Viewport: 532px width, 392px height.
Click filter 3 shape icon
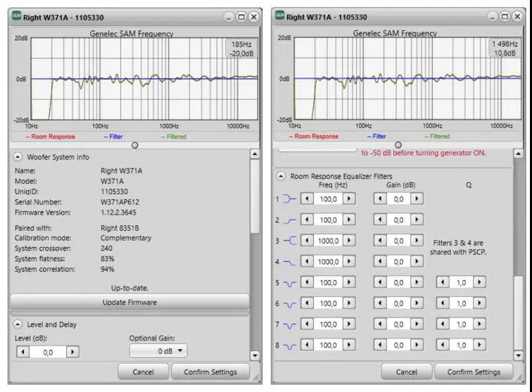pos(289,241)
